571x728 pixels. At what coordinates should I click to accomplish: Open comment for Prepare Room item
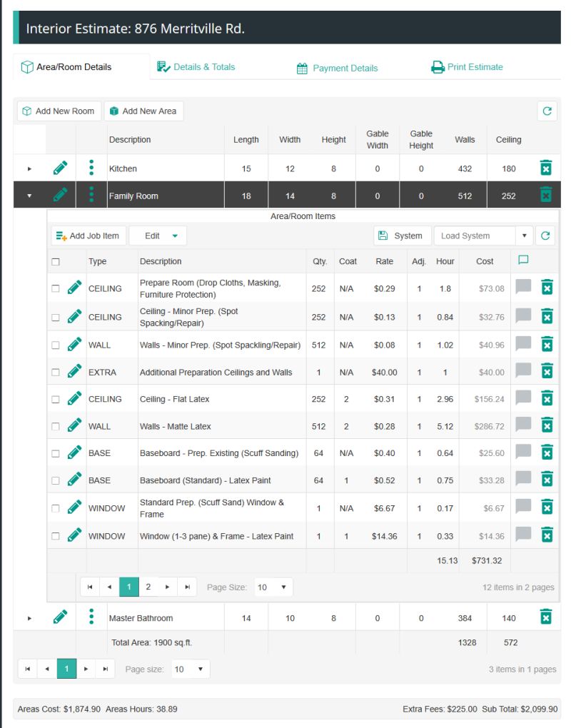[523, 286]
